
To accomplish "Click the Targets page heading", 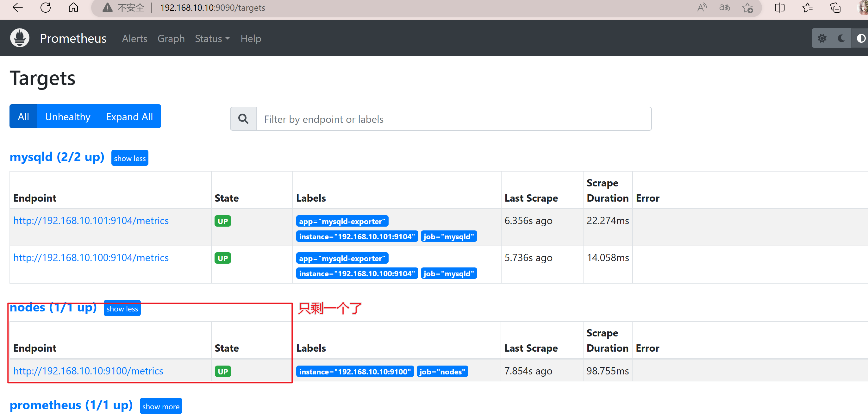I will pyautogui.click(x=42, y=78).
